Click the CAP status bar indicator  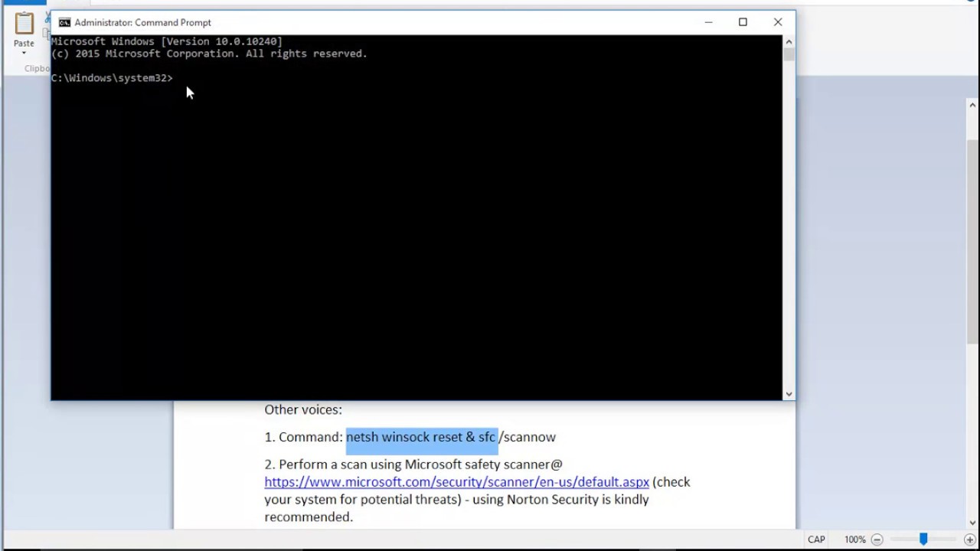816,540
